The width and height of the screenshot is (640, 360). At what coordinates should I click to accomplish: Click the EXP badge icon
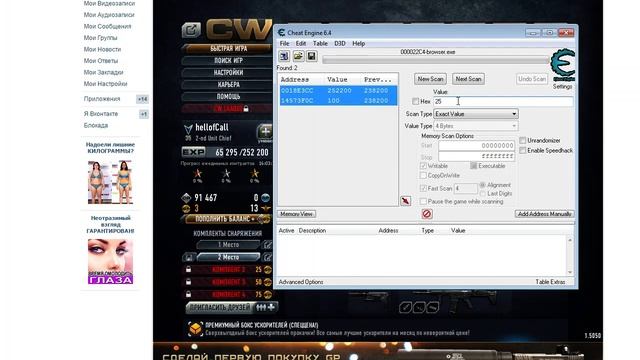coord(194,152)
